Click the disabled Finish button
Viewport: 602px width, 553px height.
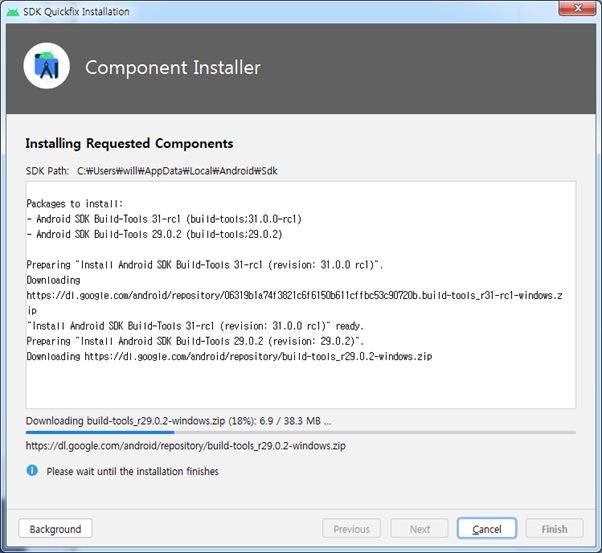coord(554,529)
